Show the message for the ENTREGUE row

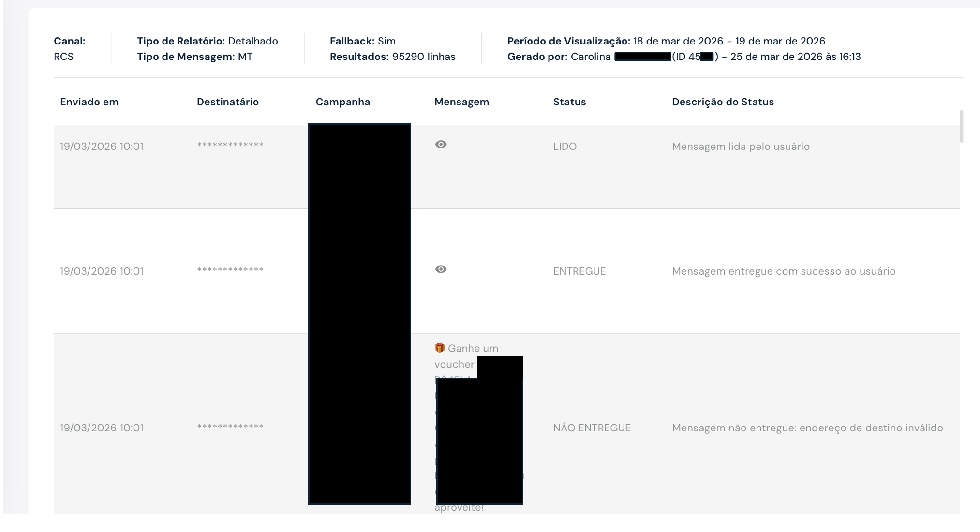click(x=441, y=269)
